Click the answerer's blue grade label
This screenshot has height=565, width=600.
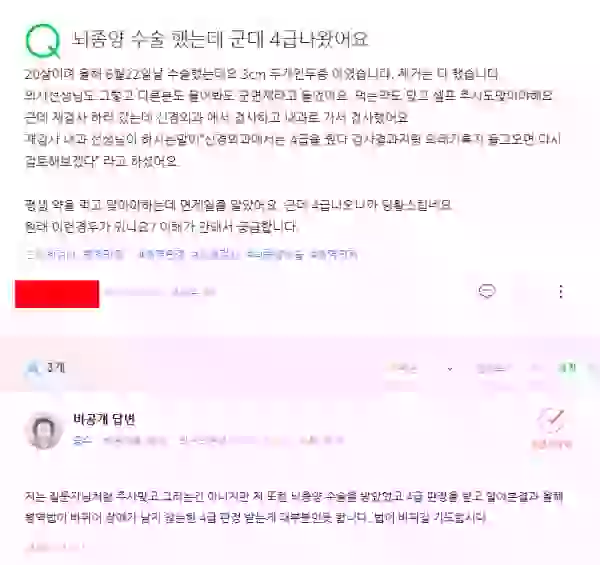pyautogui.click(x=82, y=441)
